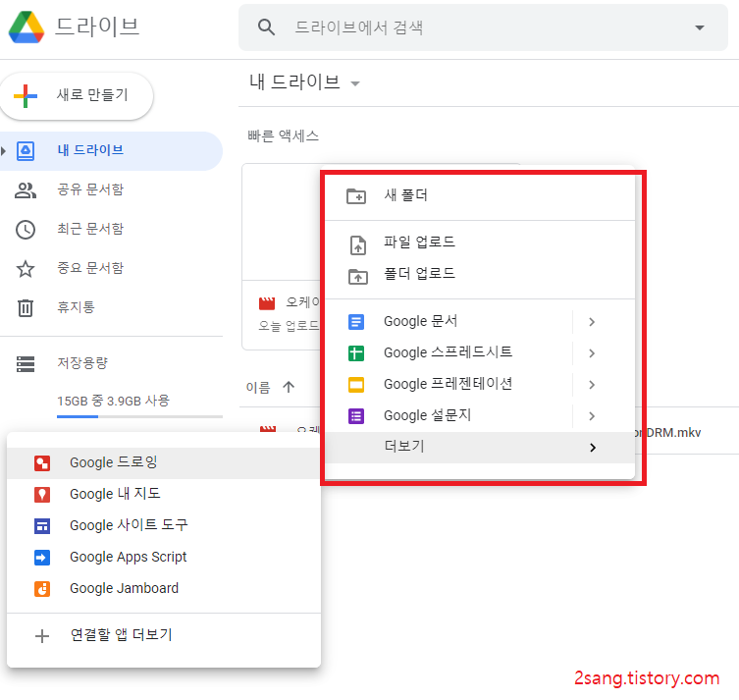
Task: Click the search magnifier icon
Action: point(266,27)
